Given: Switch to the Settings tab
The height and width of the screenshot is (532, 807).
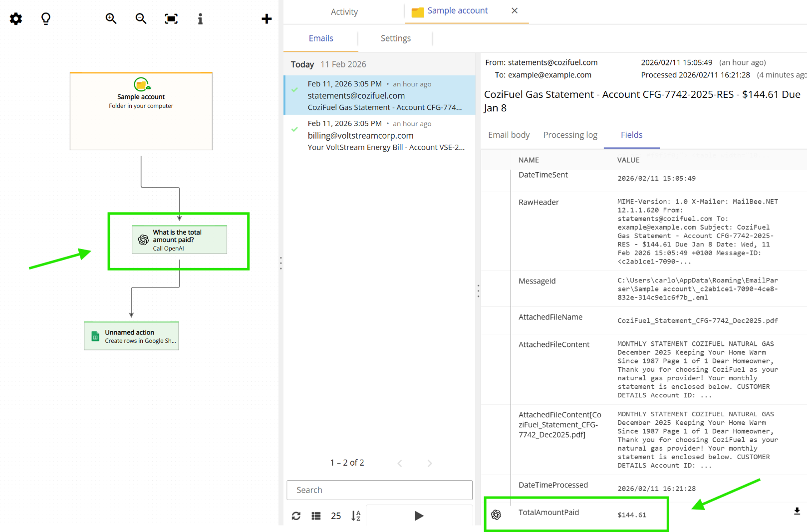Looking at the screenshot, I should 395,38.
